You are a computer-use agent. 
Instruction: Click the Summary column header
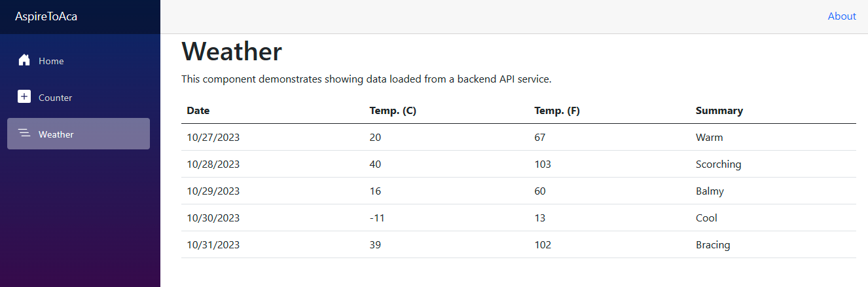click(719, 111)
